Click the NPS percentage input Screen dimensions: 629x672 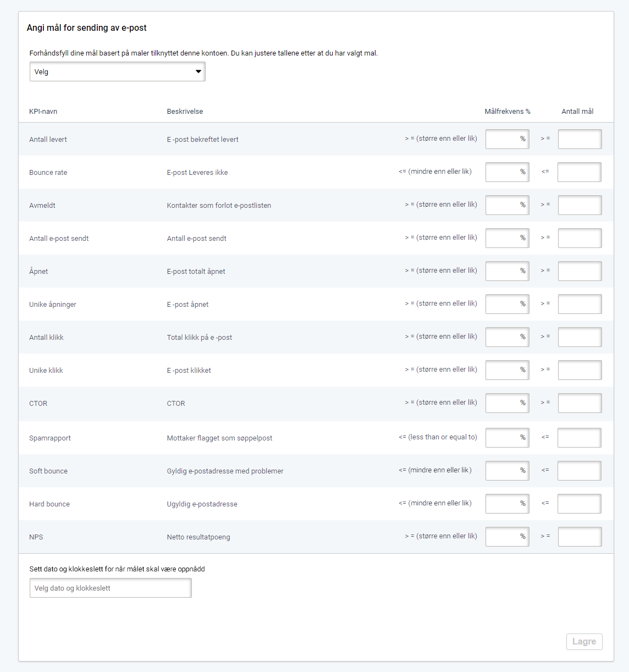coord(507,537)
